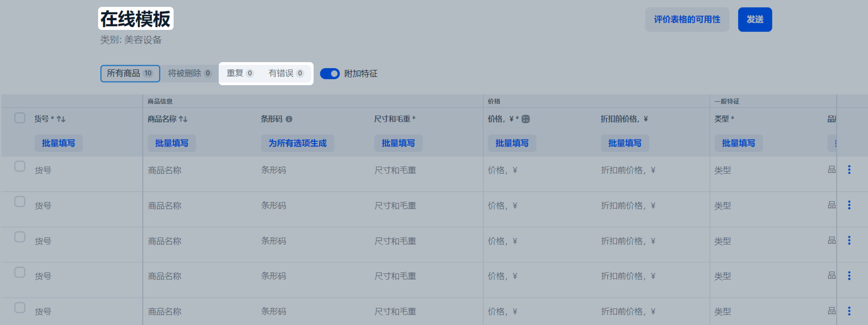Sort by 货号 column arrows
The width and height of the screenshot is (868, 325).
[61, 119]
